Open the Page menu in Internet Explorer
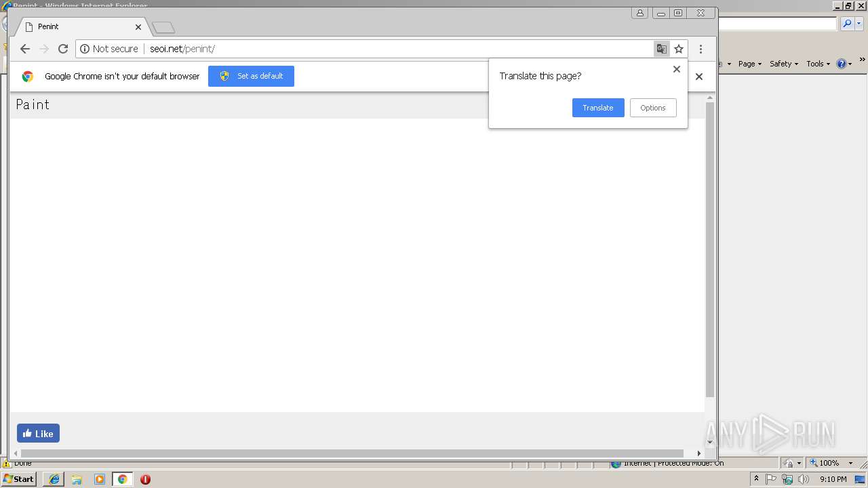The image size is (868, 488). click(x=750, y=64)
